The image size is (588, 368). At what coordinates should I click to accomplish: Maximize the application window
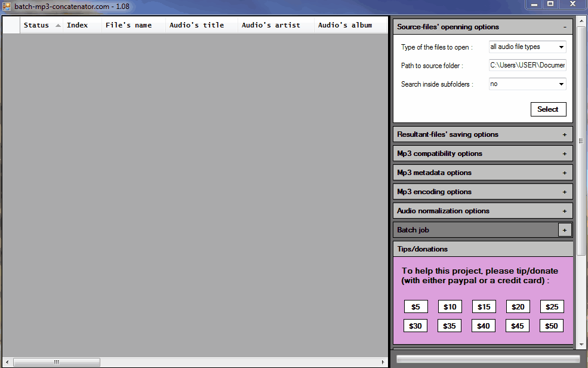pyautogui.click(x=550, y=4)
